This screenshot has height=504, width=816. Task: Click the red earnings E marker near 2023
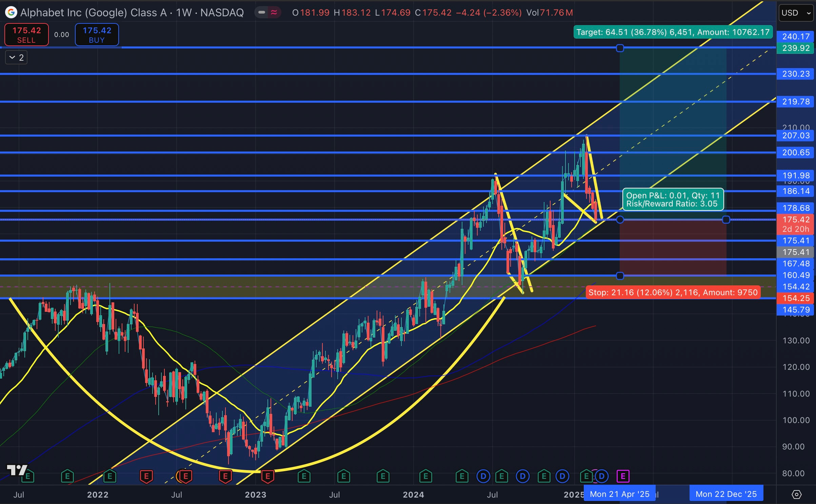267,476
